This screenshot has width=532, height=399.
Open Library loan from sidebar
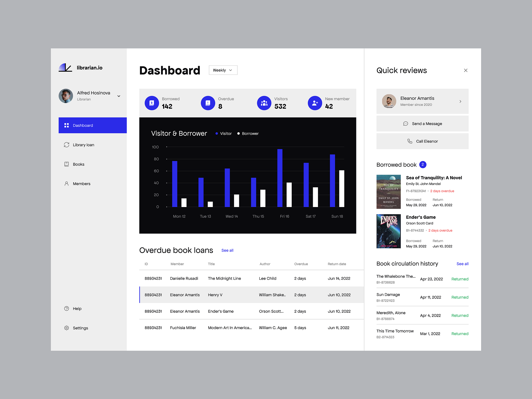coord(67,145)
